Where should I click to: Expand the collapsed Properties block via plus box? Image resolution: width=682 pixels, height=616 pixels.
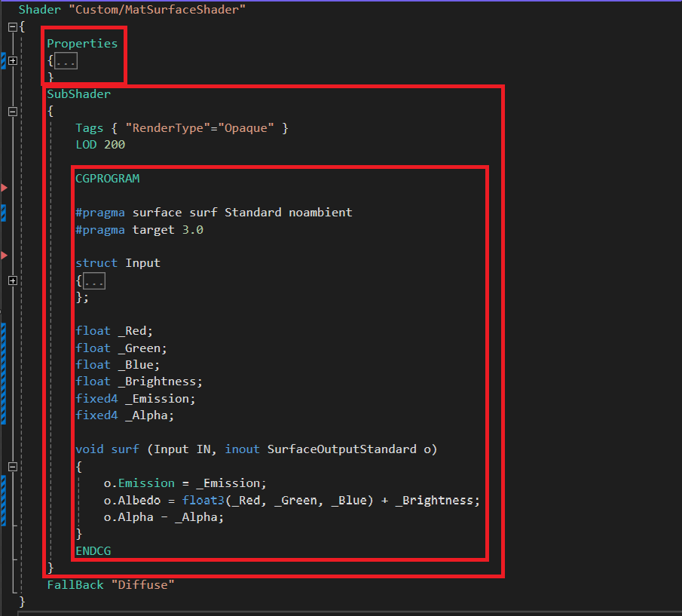pos(13,61)
